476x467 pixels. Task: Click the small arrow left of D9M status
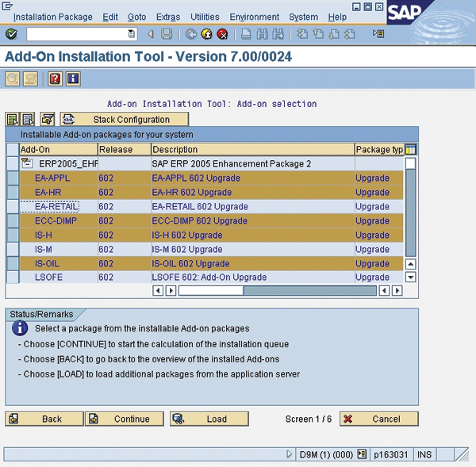click(x=290, y=454)
